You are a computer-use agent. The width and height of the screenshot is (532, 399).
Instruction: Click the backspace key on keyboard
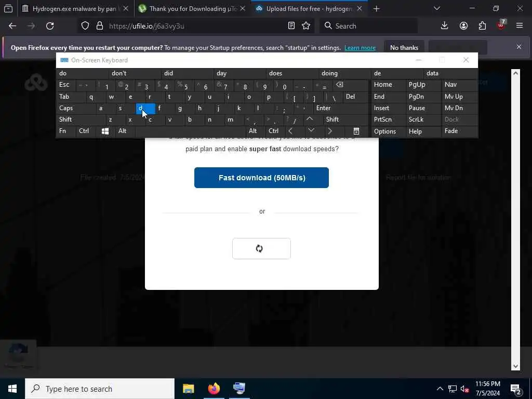click(351, 85)
